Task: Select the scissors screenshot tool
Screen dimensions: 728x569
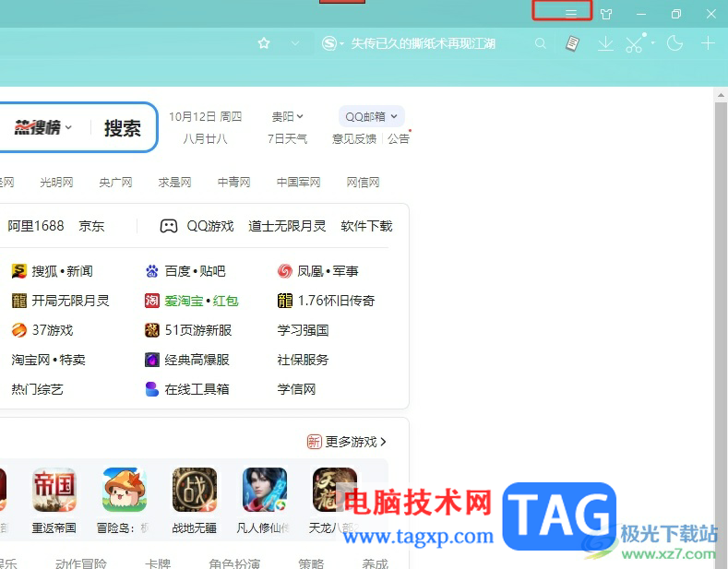Action: tap(635, 43)
